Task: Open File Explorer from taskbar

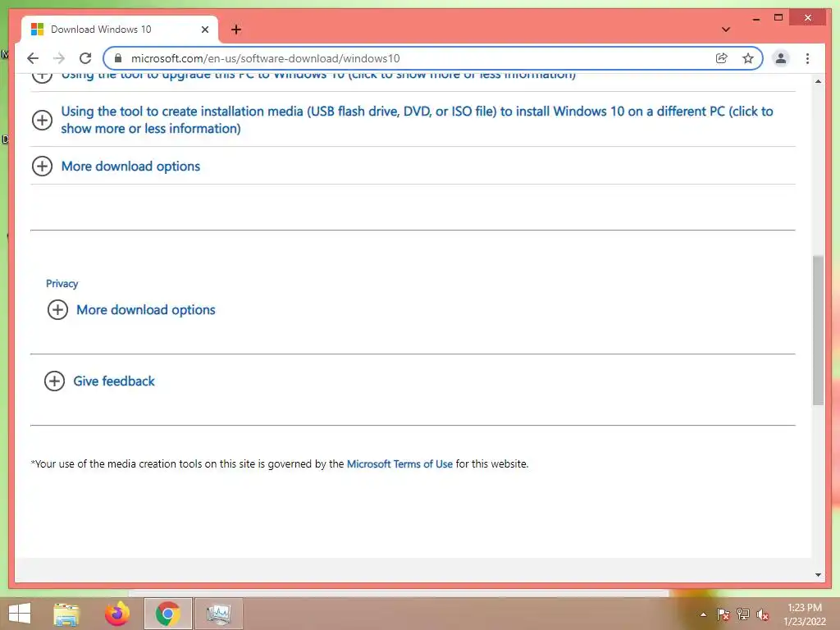Action: pyautogui.click(x=66, y=614)
